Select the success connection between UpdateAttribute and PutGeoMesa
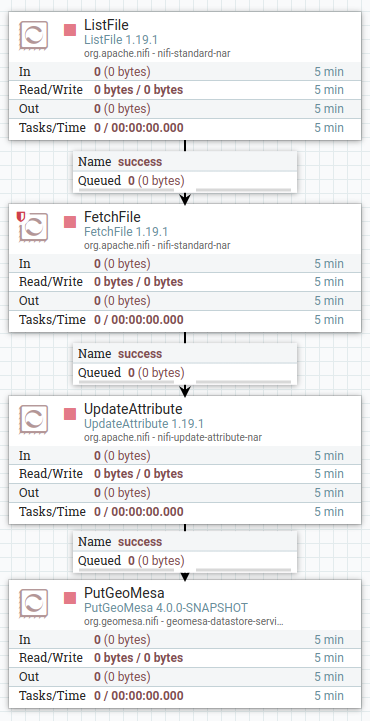 185,552
